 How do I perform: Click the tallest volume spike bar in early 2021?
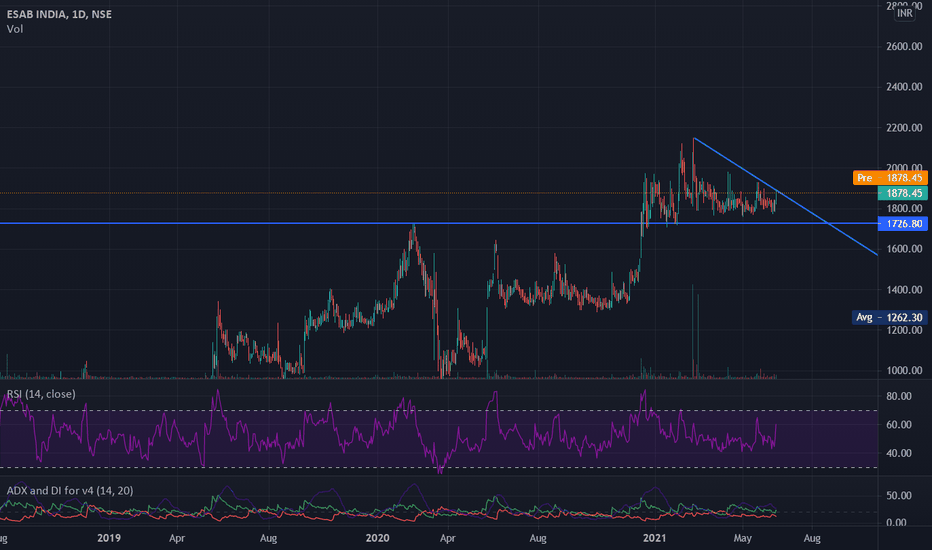click(x=693, y=331)
